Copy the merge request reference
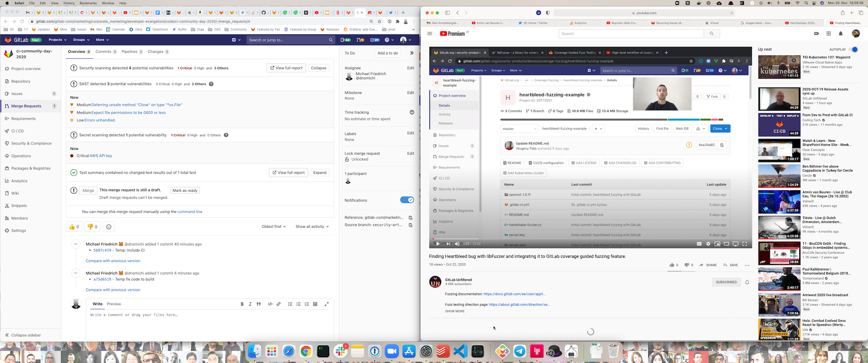This screenshot has height=363, width=868. [410, 218]
